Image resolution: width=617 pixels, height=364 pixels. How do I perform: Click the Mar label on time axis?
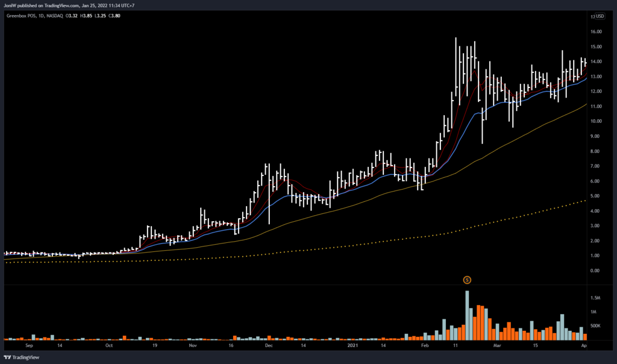pos(498,347)
